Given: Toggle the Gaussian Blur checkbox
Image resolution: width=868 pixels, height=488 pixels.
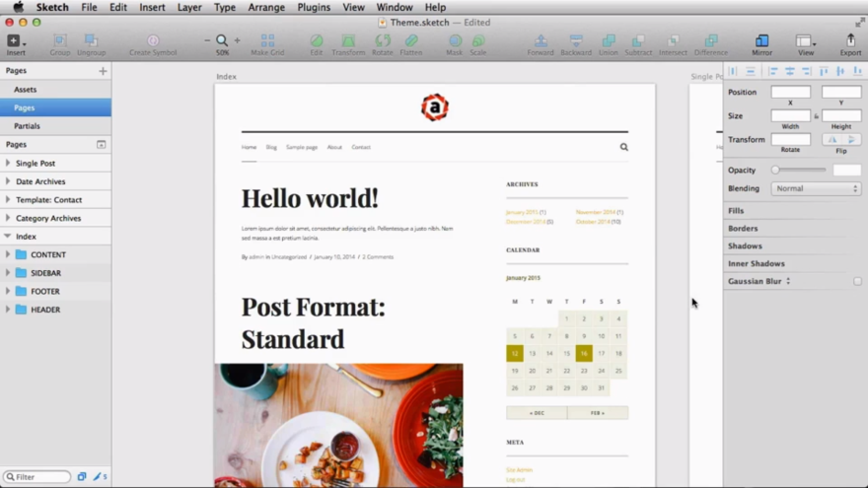Looking at the screenshot, I should point(857,281).
